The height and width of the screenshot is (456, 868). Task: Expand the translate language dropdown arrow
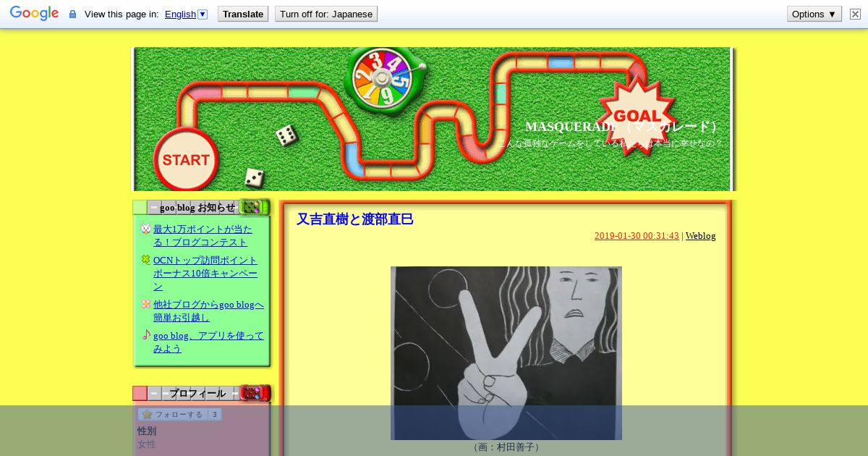tap(203, 14)
